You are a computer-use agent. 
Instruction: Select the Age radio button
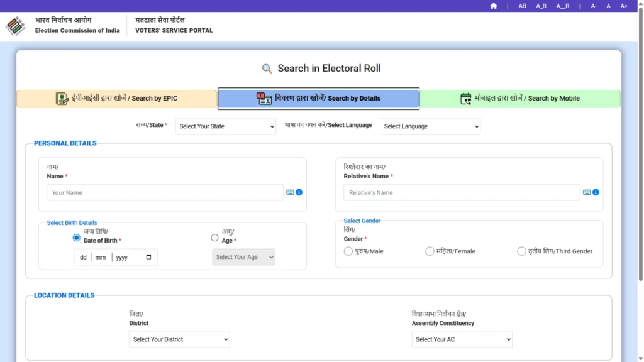[x=214, y=238]
